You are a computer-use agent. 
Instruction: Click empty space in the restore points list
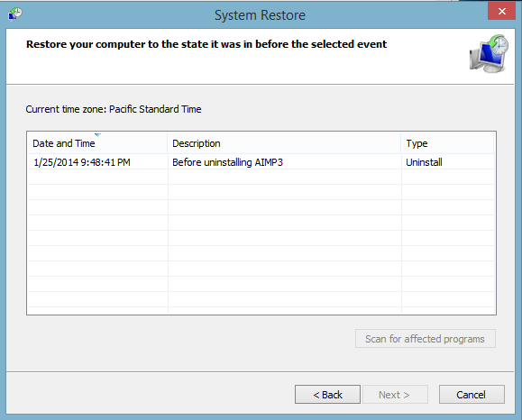tap(261, 242)
